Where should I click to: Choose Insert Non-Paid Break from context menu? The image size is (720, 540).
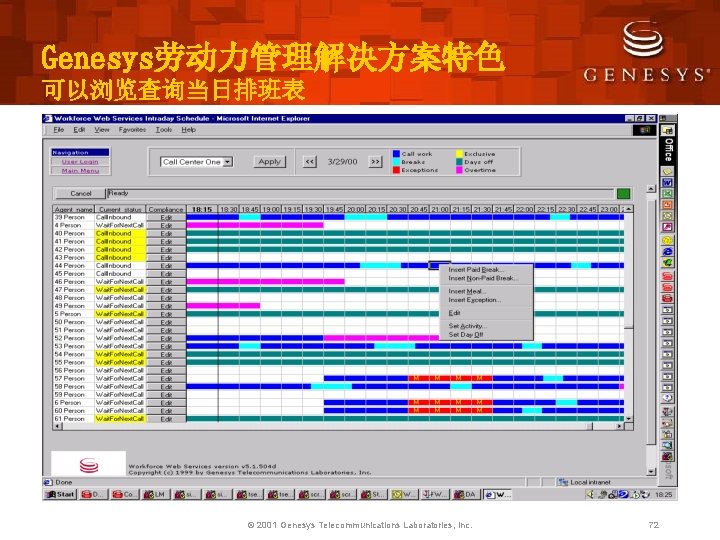(x=484, y=278)
